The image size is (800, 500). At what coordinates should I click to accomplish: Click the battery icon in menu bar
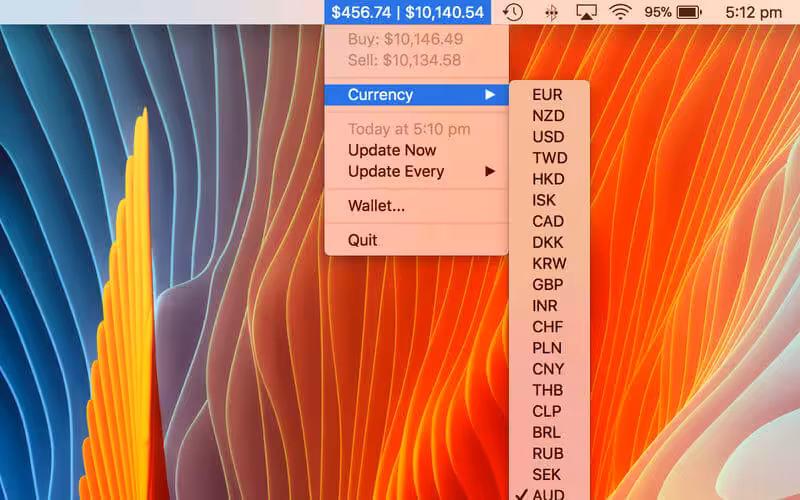pyautogui.click(x=689, y=13)
